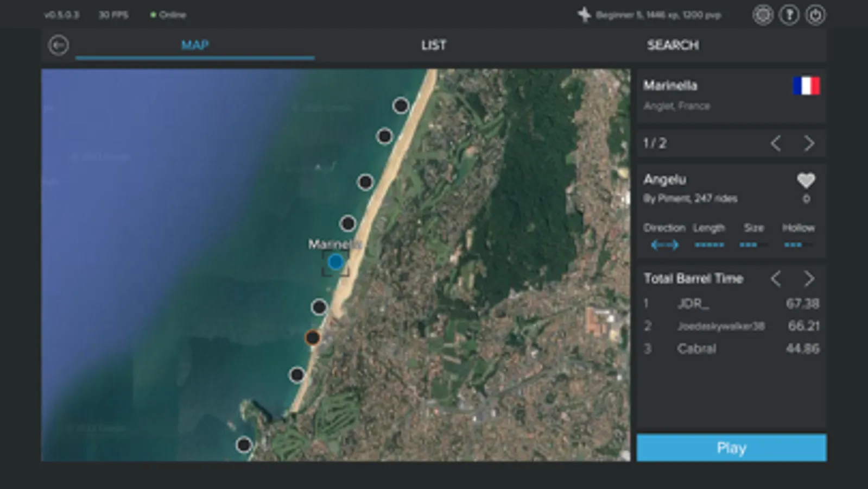
Task: Click the Length rating bar
Action: pyautogui.click(x=709, y=245)
